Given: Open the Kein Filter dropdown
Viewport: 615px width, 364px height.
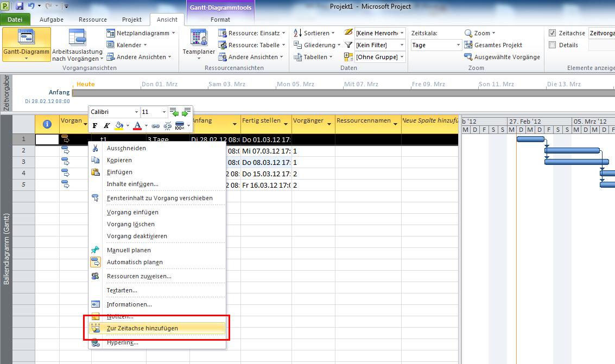Looking at the screenshot, I should coord(402,45).
